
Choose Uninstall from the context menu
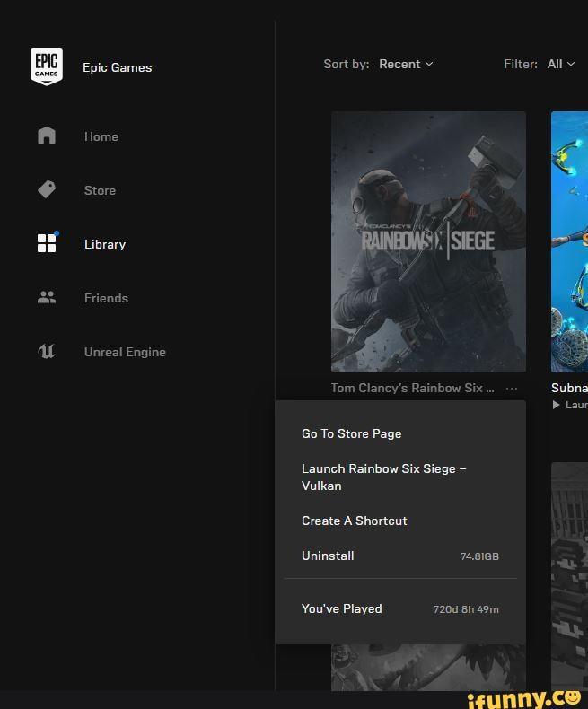(x=400, y=556)
